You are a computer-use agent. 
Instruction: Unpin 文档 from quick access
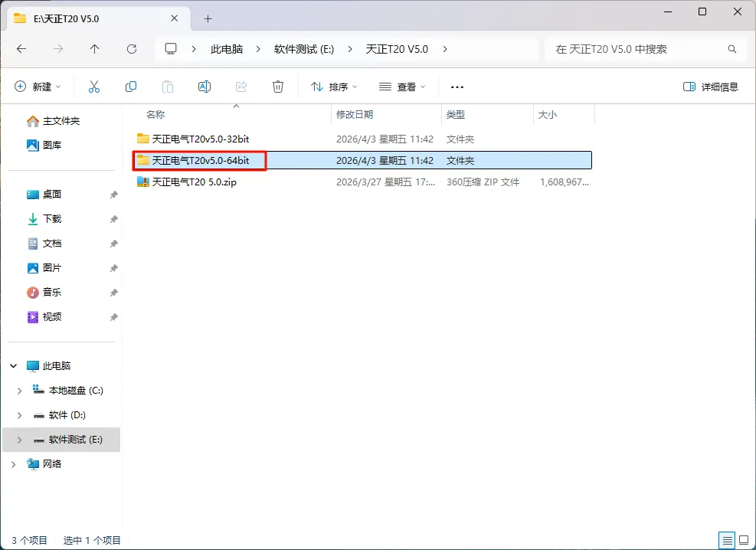(114, 244)
